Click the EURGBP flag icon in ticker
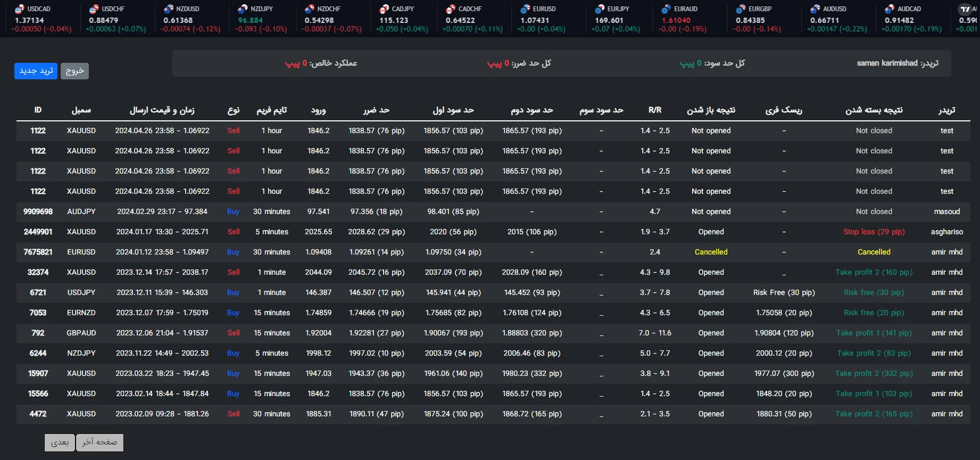 point(741,9)
